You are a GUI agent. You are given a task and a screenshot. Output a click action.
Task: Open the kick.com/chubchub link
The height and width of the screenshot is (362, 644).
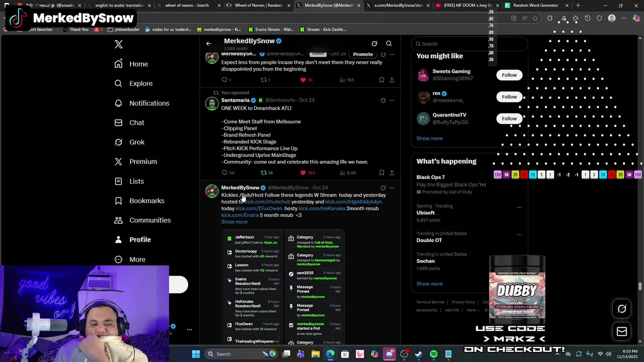tap(268, 202)
